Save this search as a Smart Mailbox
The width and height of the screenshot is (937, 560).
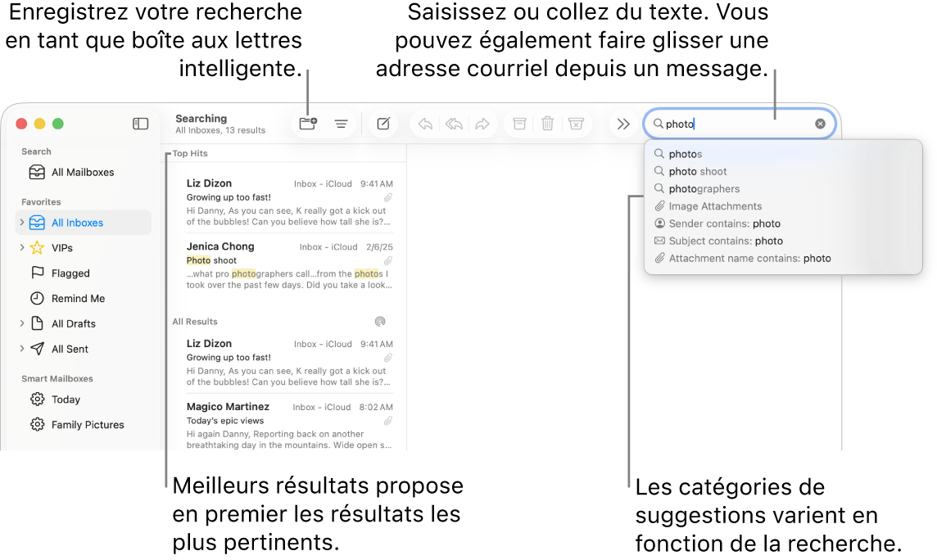[x=307, y=123]
